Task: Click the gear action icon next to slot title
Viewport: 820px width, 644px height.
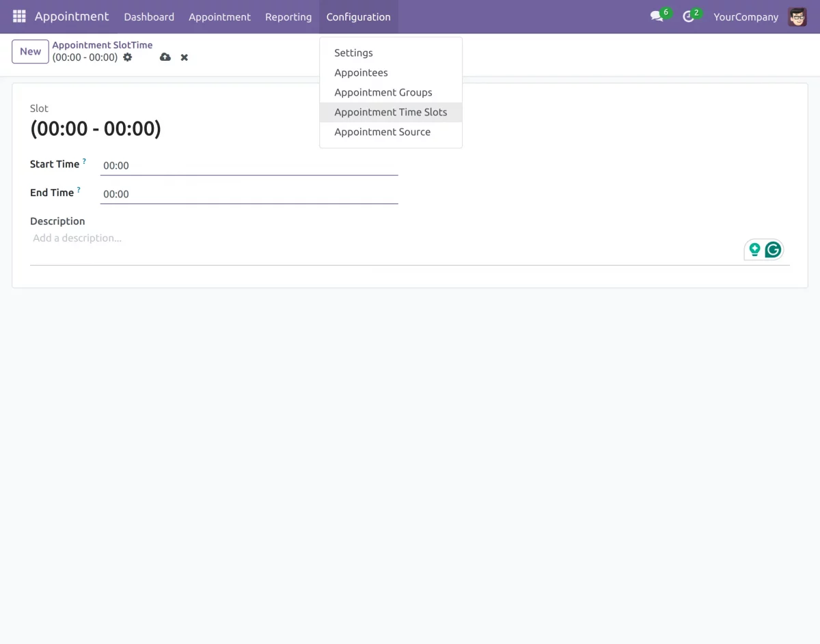Action: tap(128, 57)
